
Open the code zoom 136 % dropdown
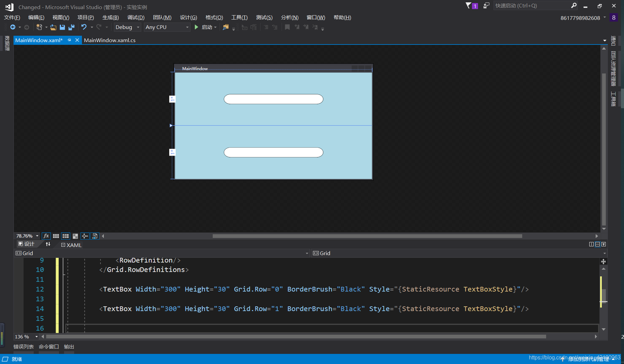[36, 337]
